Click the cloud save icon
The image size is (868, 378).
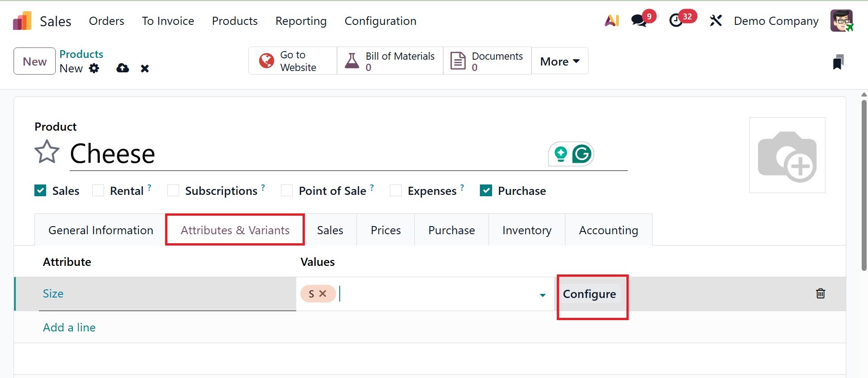pyautogui.click(x=123, y=68)
